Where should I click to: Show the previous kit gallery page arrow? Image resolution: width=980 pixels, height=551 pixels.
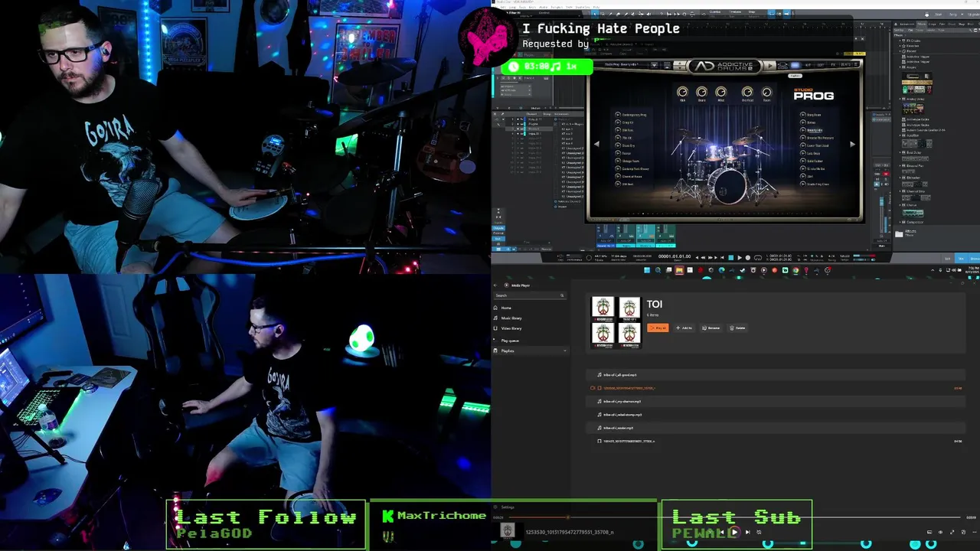(x=596, y=144)
